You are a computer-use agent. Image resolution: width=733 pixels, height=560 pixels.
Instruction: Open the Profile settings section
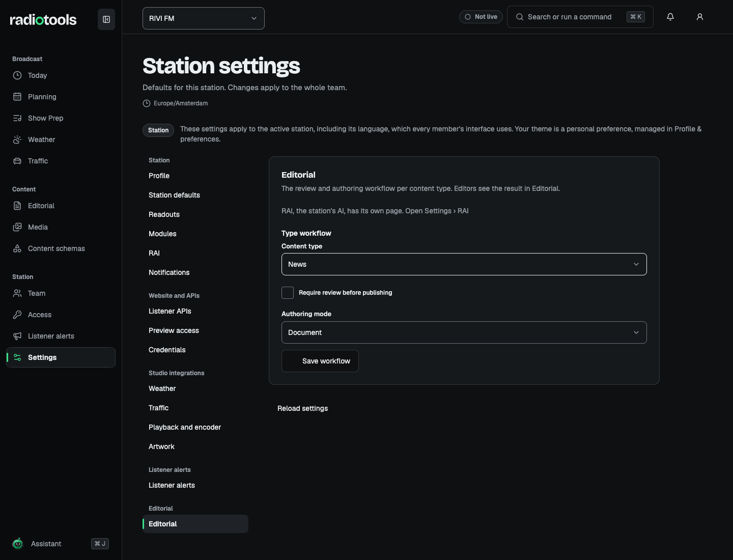pyautogui.click(x=195, y=176)
